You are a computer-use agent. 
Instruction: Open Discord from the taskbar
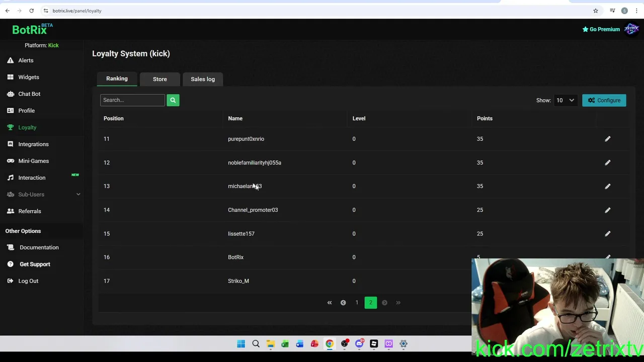pyautogui.click(x=359, y=344)
